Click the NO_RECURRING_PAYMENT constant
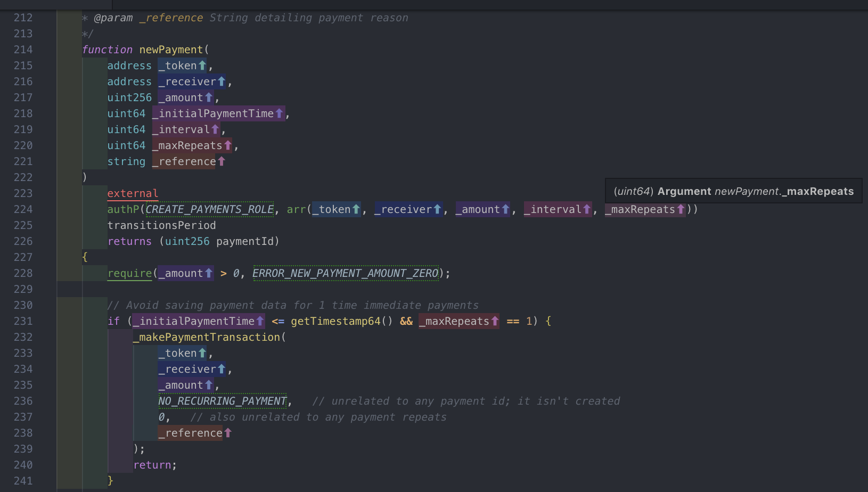Image resolution: width=868 pixels, height=492 pixels. click(x=222, y=401)
